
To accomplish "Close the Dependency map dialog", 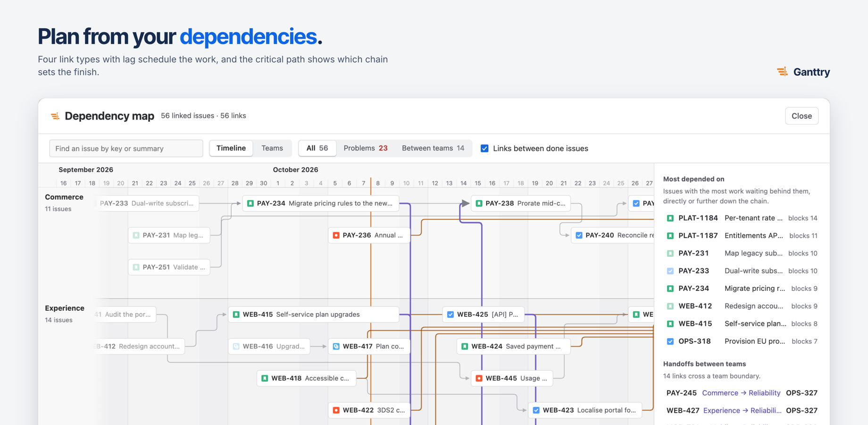I will click(x=801, y=116).
